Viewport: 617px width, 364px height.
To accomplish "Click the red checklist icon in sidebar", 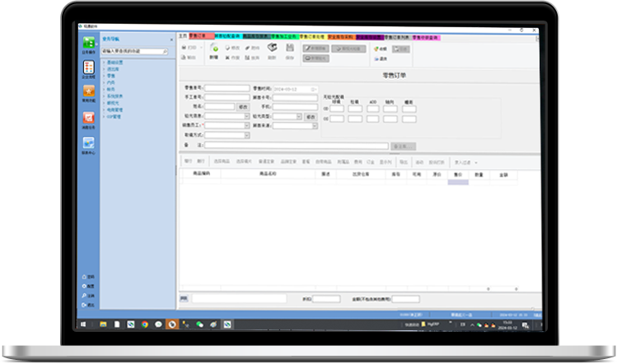I will [87, 120].
